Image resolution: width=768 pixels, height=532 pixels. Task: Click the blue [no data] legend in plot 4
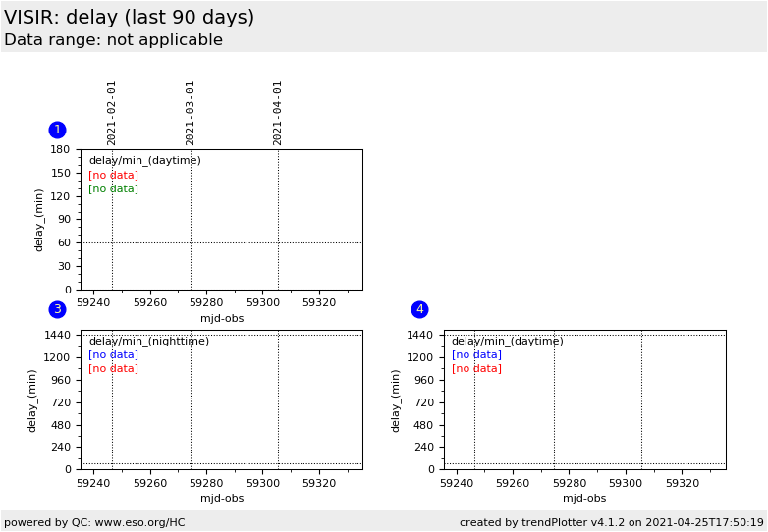(x=476, y=354)
